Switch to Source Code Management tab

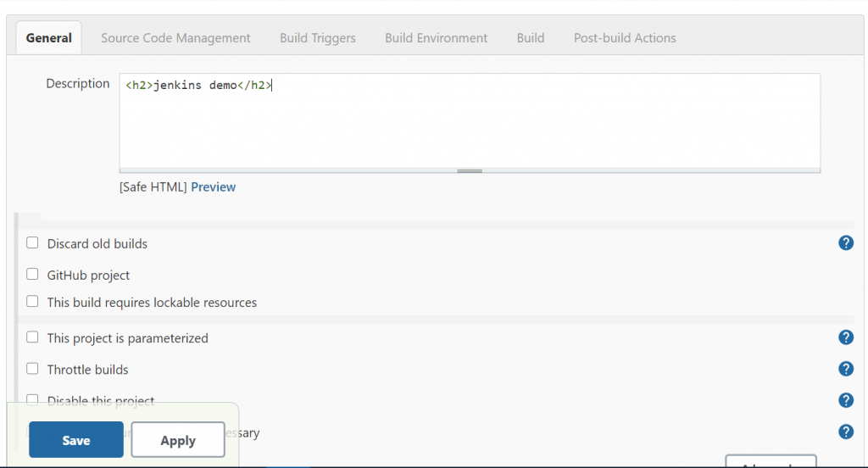pos(175,38)
